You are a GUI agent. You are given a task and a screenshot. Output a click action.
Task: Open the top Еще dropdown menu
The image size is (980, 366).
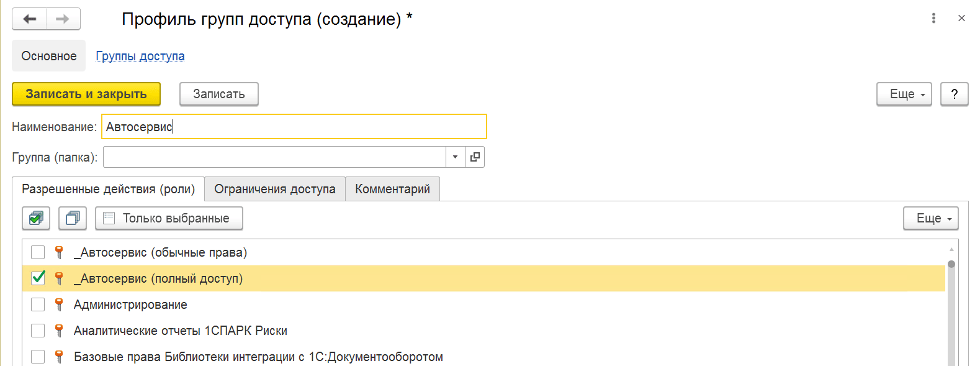click(904, 94)
